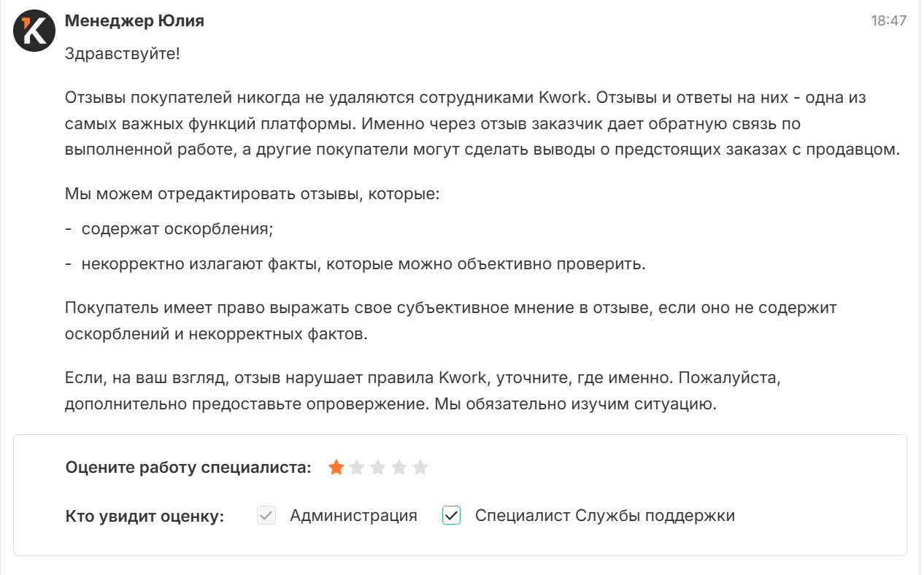Click the Kwork logo avatar
The height and width of the screenshot is (575, 924).
click(x=34, y=31)
